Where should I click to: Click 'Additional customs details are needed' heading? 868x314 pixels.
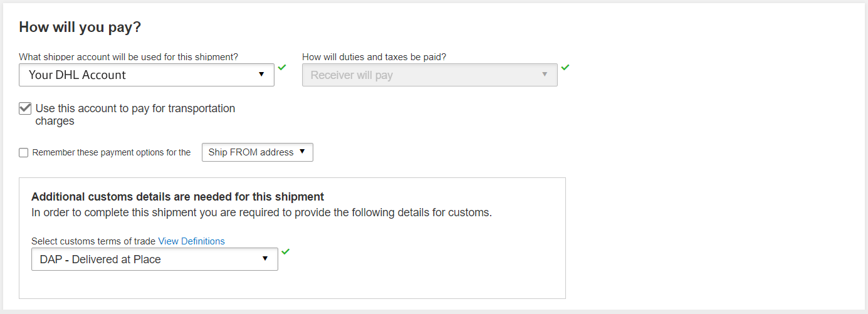(177, 197)
